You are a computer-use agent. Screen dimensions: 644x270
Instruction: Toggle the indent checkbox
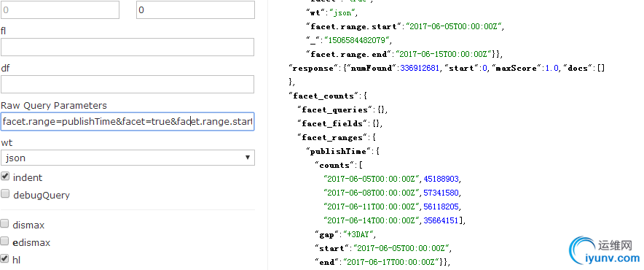(x=5, y=177)
